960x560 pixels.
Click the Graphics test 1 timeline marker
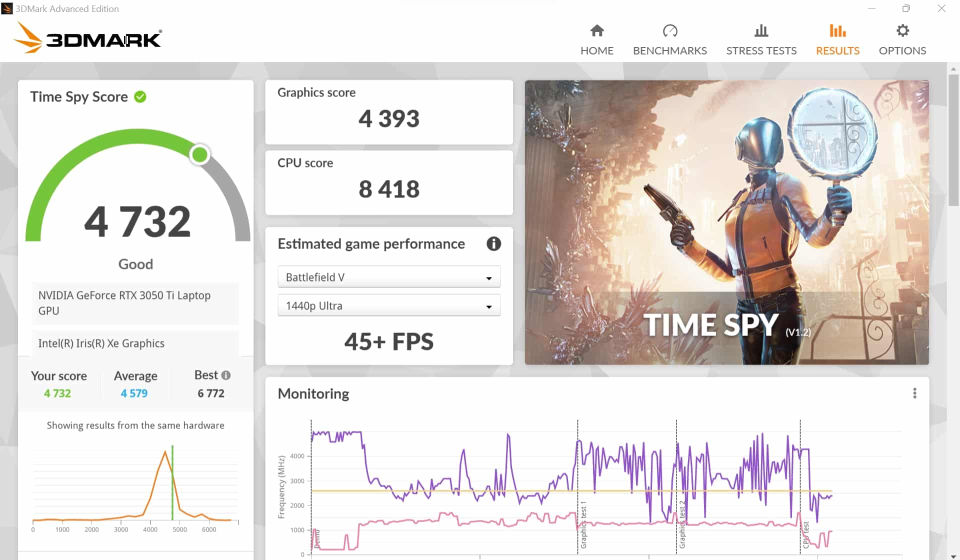pyautogui.click(x=582, y=524)
